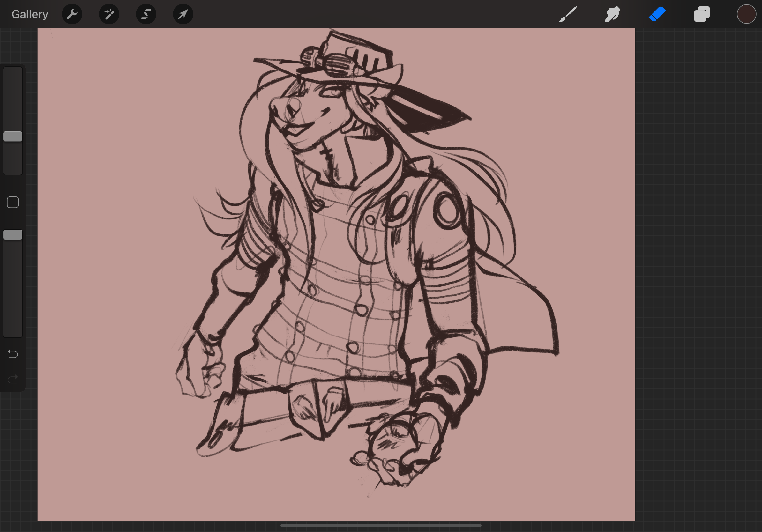Activate the Transform arrow tool
The height and width of the screenshot is (532, 762).
pyautogui.click(x=183, y=14)
